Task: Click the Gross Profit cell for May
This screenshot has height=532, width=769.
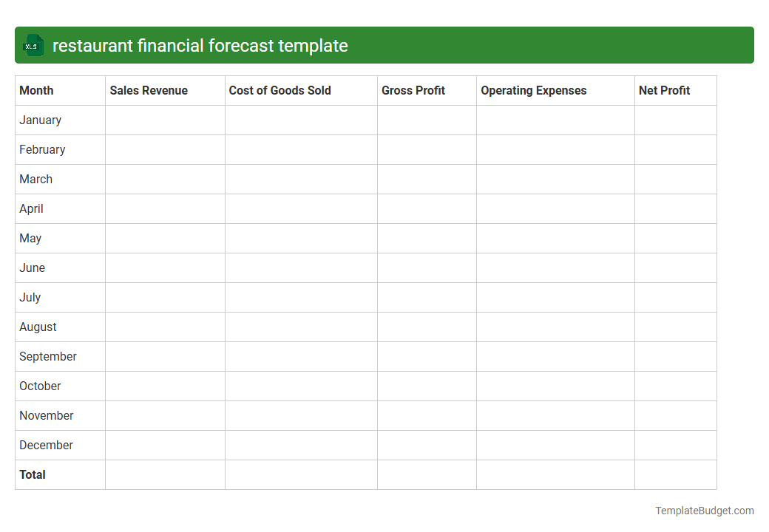Action: [427, 238]
